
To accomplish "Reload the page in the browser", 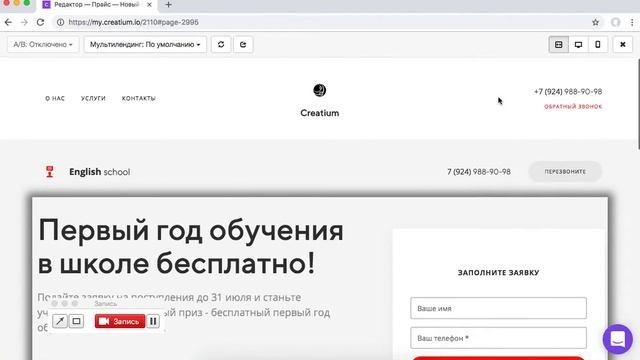I will click(40, 22).
